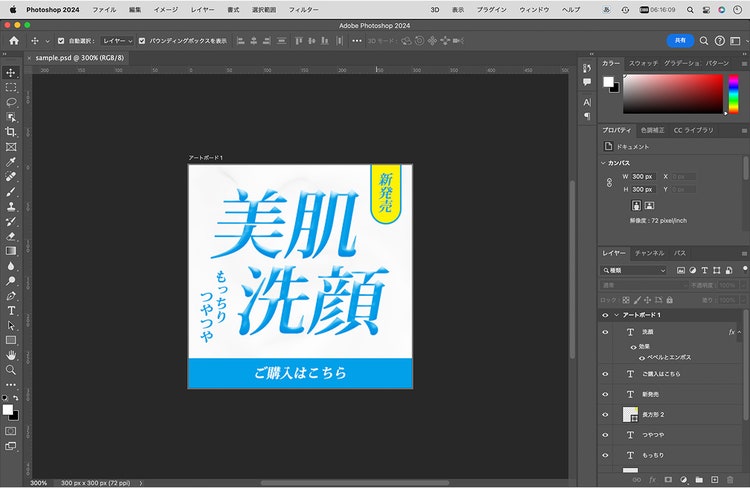The height and width of the screenshot is (488, 750).
Task: Open the layer filter 種類 dropdown
Action: click(x=634, y=270)
